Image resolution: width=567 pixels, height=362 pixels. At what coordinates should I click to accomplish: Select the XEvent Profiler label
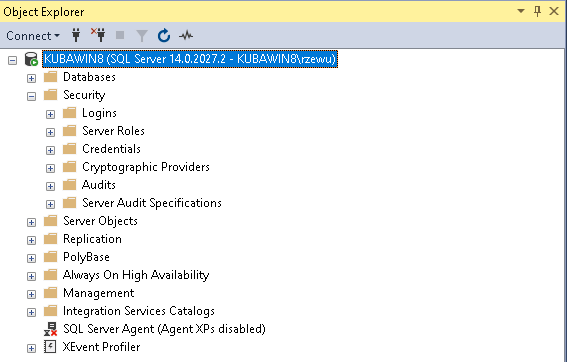[101, 347]
